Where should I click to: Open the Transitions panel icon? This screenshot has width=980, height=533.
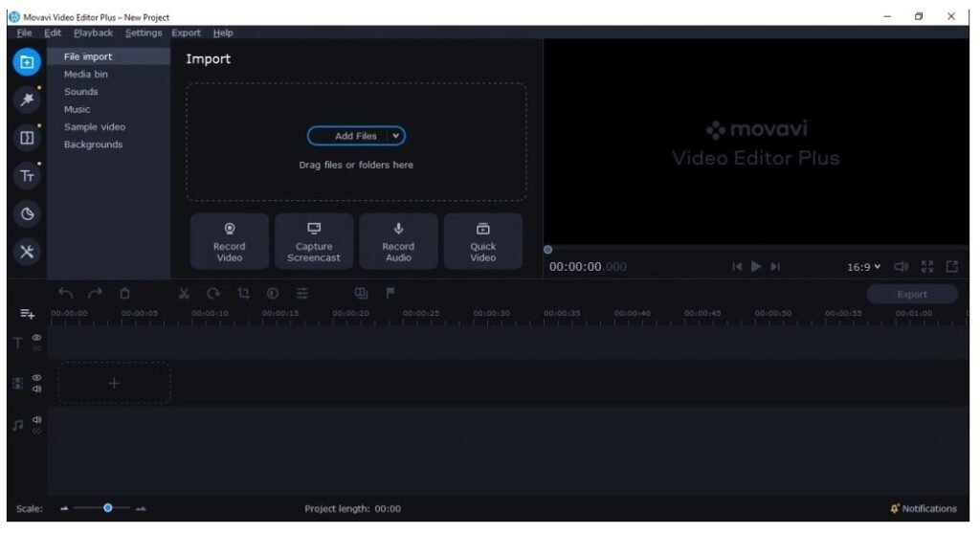[x=27, y=138]
